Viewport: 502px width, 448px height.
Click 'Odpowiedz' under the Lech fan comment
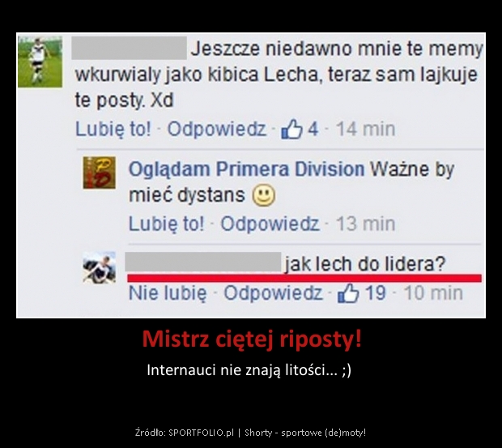217,129
